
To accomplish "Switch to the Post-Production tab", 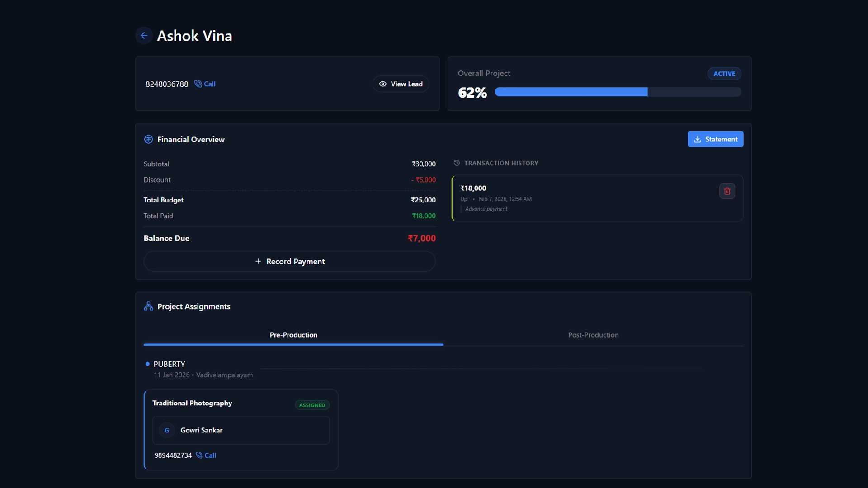I will (x=593, y=335).
